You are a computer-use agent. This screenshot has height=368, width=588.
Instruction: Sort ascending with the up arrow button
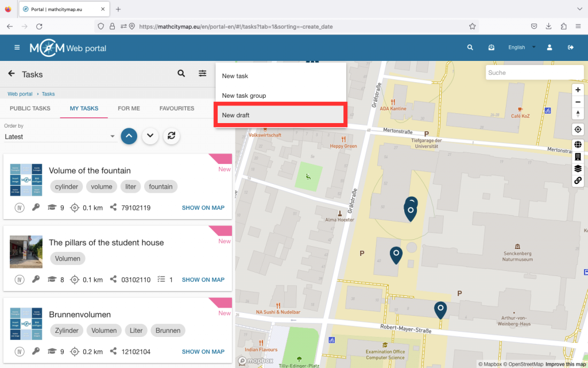[129, 136]
